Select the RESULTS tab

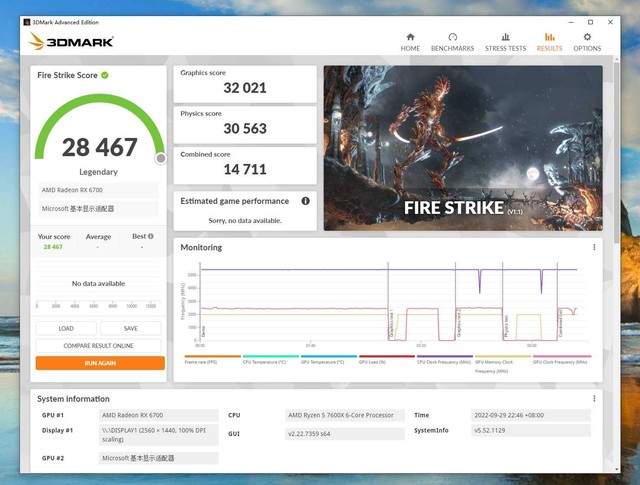tap(549, 42)
